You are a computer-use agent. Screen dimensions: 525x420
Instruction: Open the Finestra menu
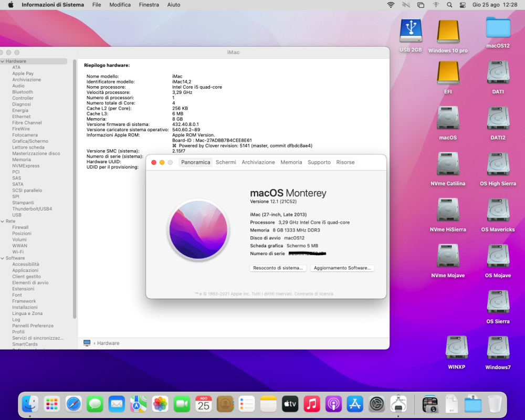149,5
